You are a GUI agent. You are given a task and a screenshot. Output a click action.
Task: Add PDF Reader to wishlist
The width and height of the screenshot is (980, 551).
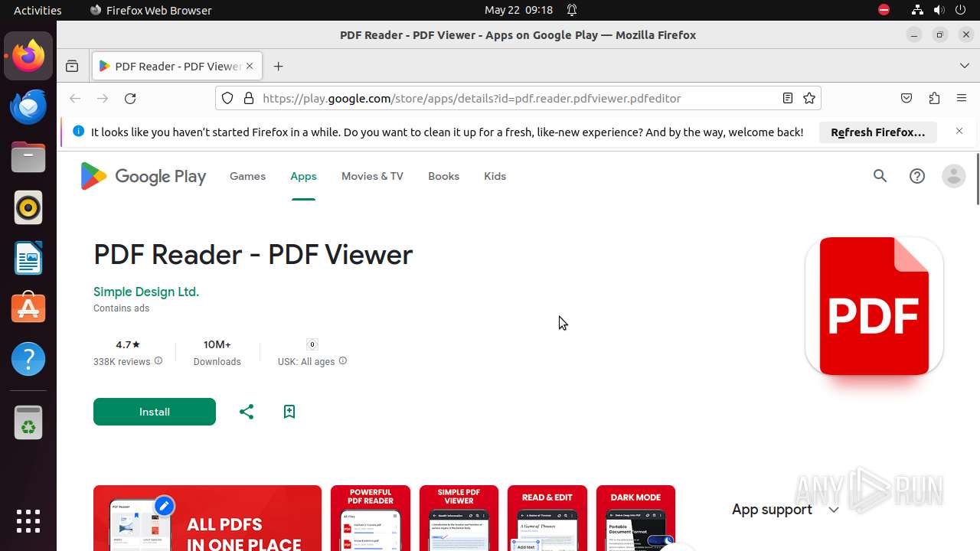(x=289, y=412)
